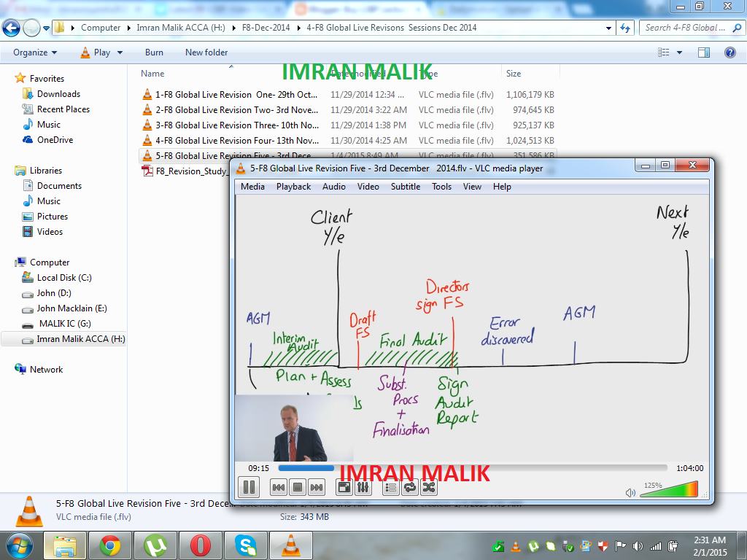Open VLC Media menu
The image size is (747, 560).
tap(252, 187)
